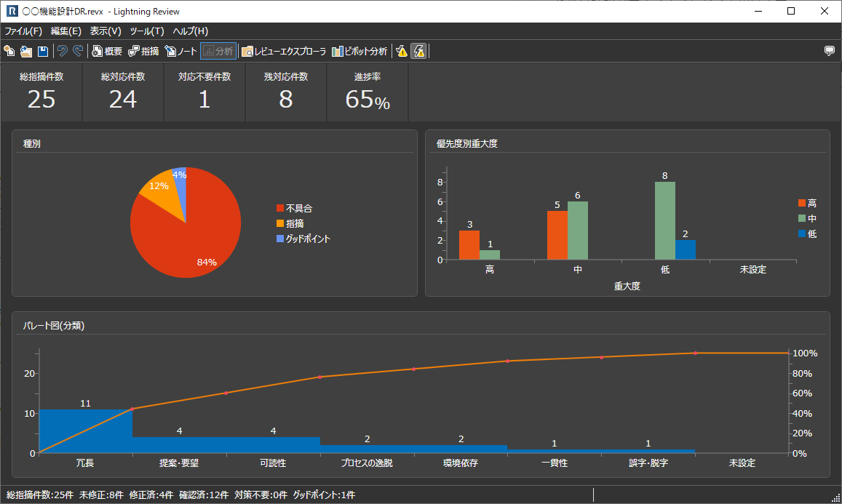Viewport: 842px width, 504px height.
Task: Click 確認済:12件 in the status bar
Action: point(204,495)
